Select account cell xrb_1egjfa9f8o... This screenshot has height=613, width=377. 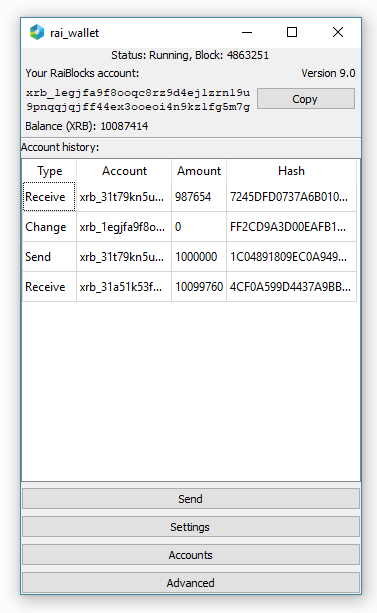point(124,227)
